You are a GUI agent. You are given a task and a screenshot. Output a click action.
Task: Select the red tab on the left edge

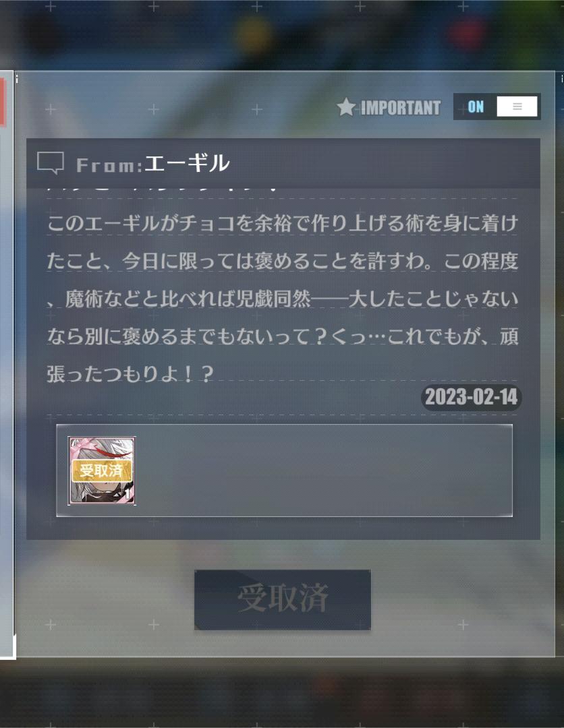tap(2, 102)
